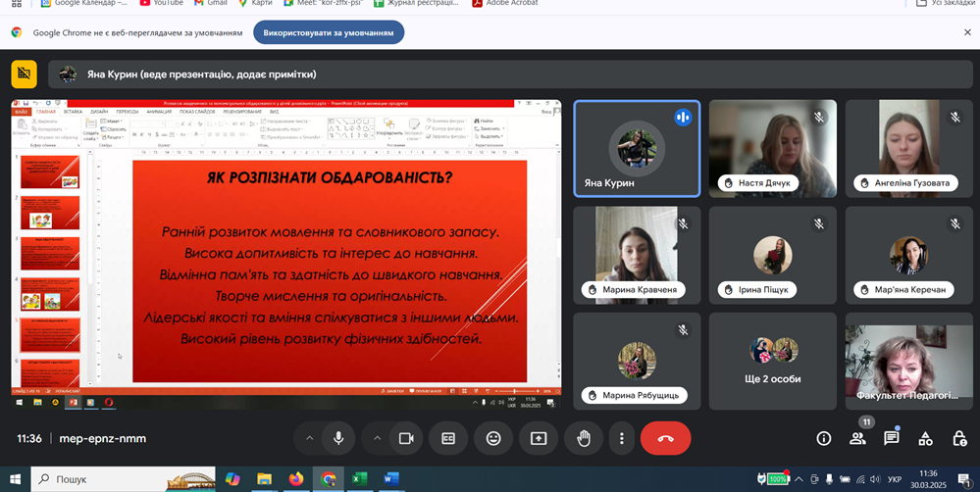Click 'Використовувати за умовчанням' button
The width and height of the screenshot is (980, 492).
328,32
